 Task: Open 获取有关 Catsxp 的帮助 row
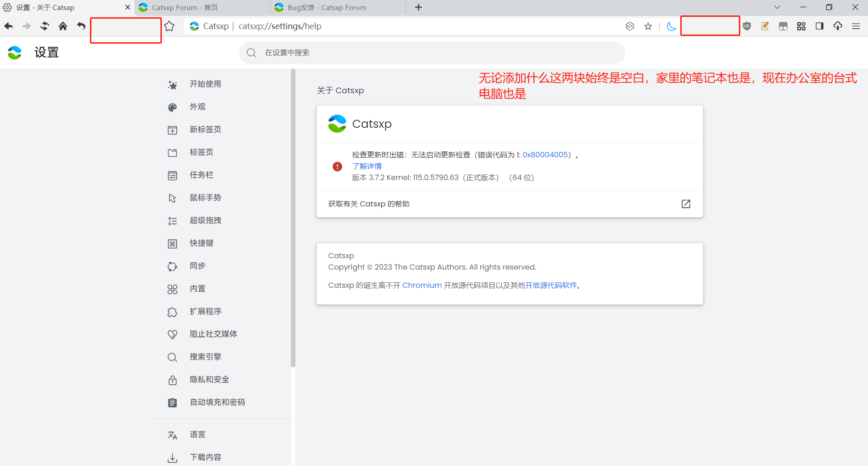(509, 204)
